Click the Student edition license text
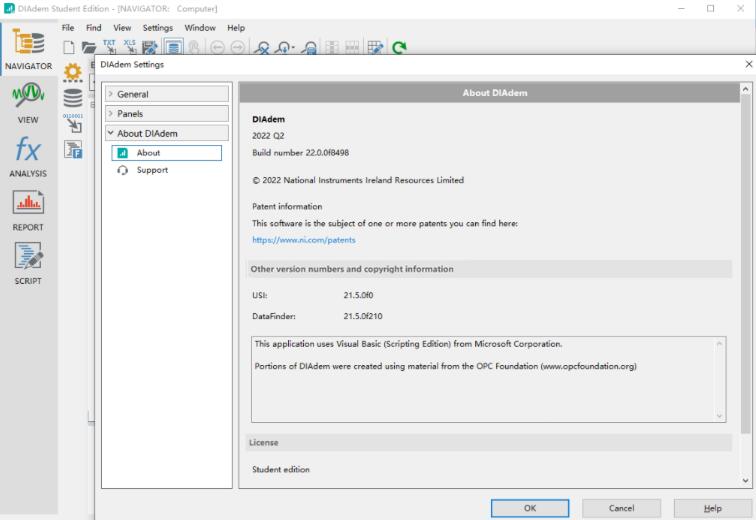The width and height of the screenshot is (756, 520). (x=281, y=469)
